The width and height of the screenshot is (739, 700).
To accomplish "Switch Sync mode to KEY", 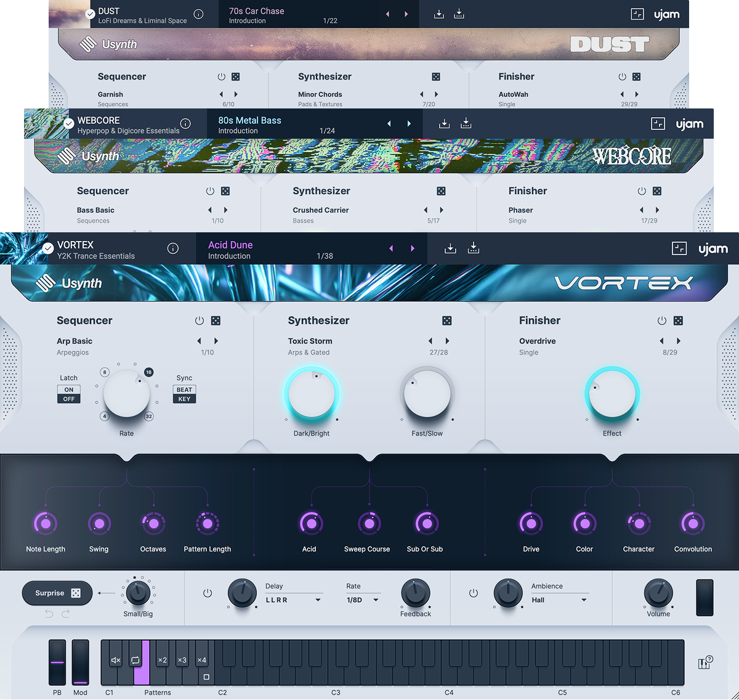I will coord(184,399).
